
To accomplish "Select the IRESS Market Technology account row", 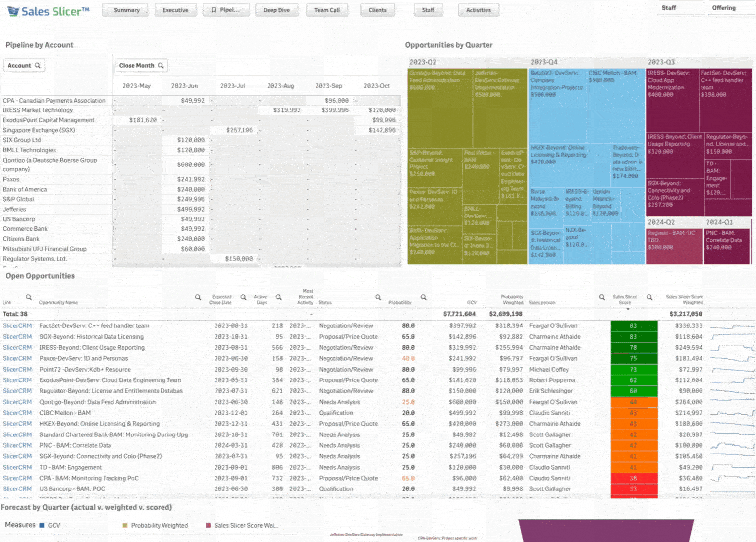I will (x=56, y=110).
